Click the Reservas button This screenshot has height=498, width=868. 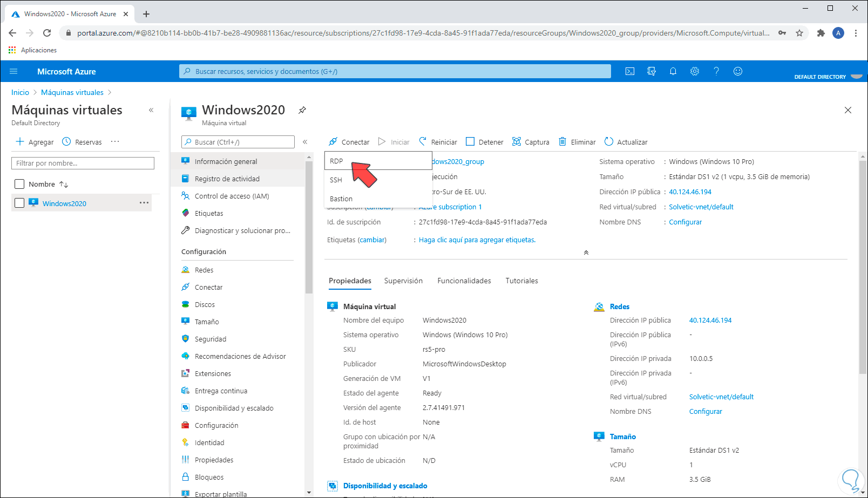point(82,142)
